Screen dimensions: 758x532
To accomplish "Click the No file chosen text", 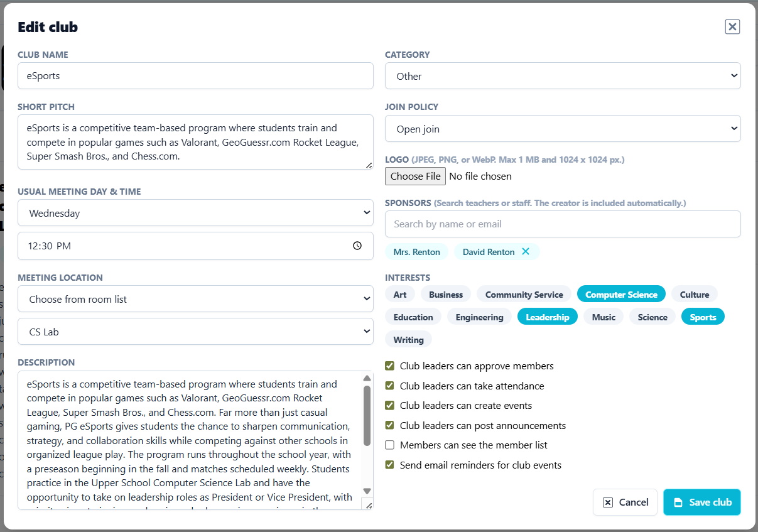I will 480,176.
